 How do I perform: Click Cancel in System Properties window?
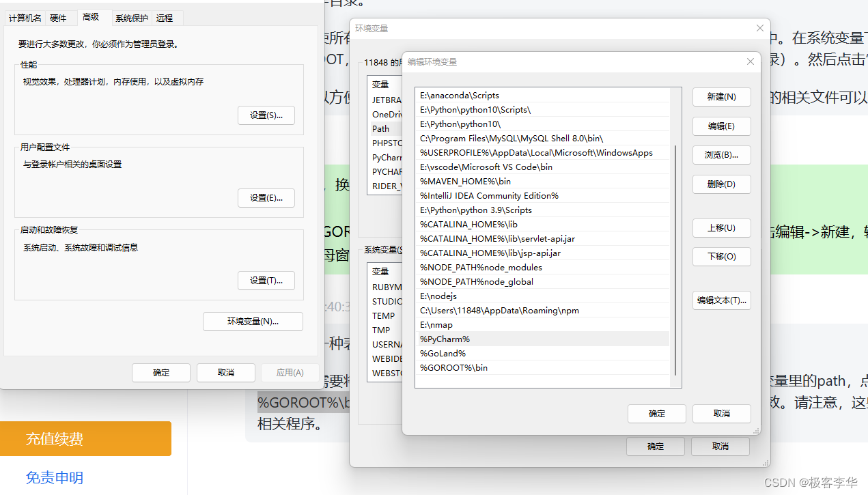[x=226, y=373]
